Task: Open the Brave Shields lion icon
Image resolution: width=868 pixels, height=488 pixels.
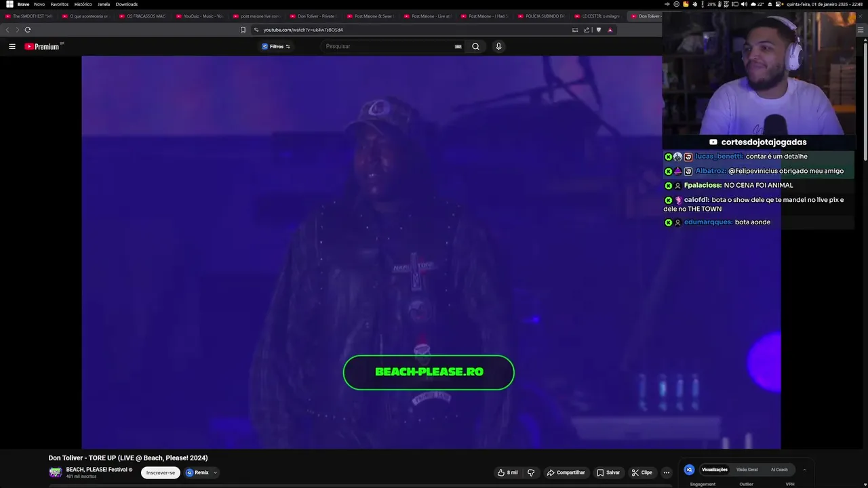Action: click(598, 30)
